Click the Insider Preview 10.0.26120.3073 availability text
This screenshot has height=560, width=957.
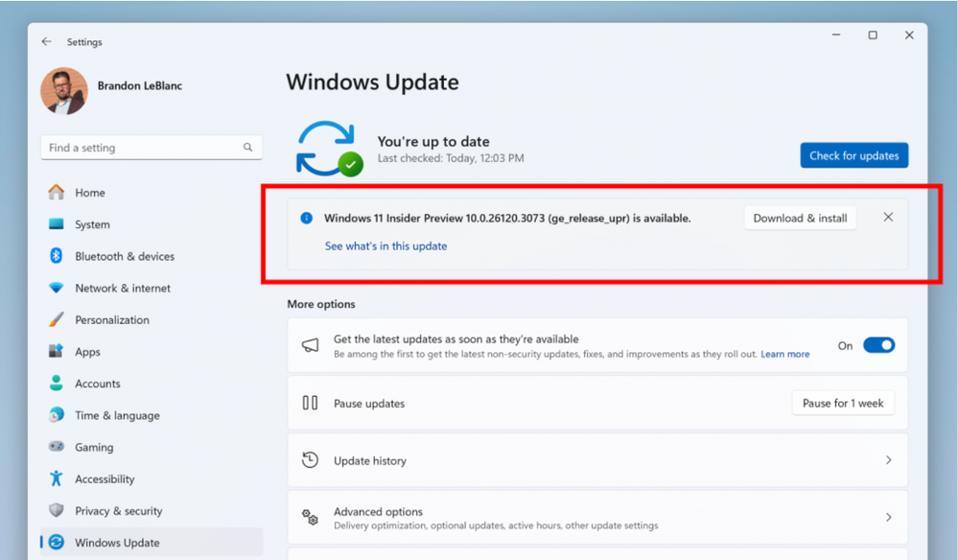click(507, 218)
